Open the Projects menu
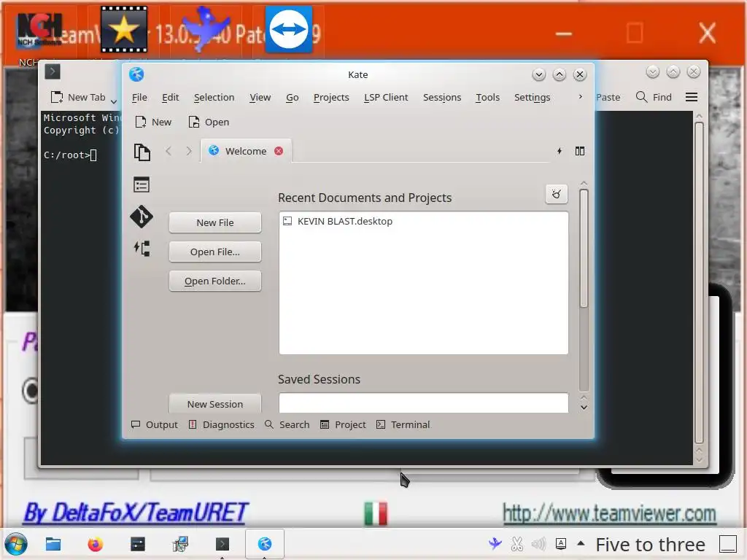The image size is (747, 560). click(331, 97)
